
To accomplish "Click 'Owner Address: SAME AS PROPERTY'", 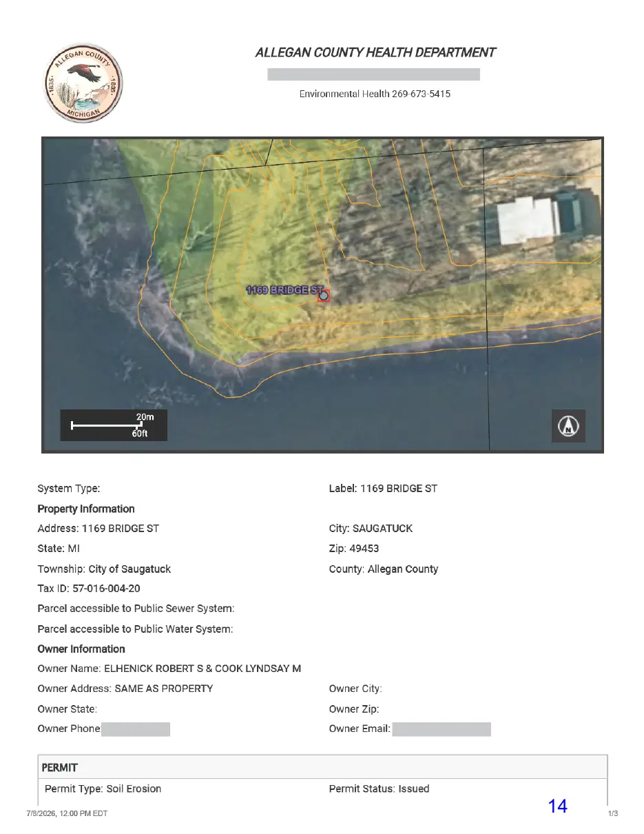I will click(x=125, y=689).
